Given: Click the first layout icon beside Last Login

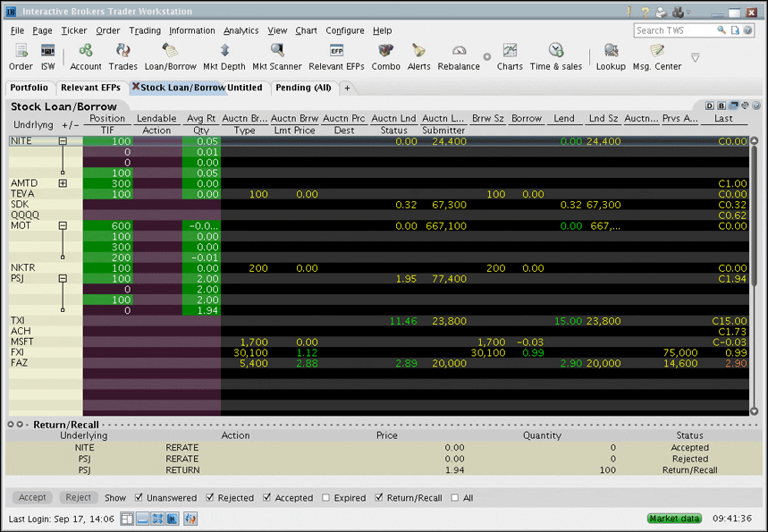Looking at the screenshot, I should pos(127,519).
